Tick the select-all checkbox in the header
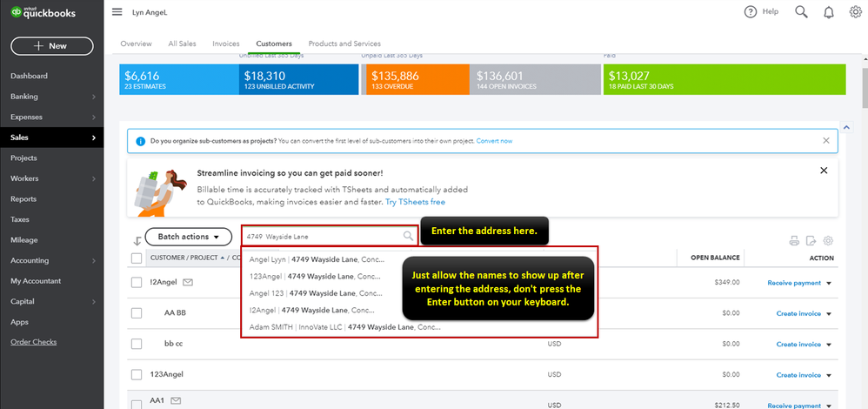Viewport: 868px width, 409px height. tap(137, 258)
